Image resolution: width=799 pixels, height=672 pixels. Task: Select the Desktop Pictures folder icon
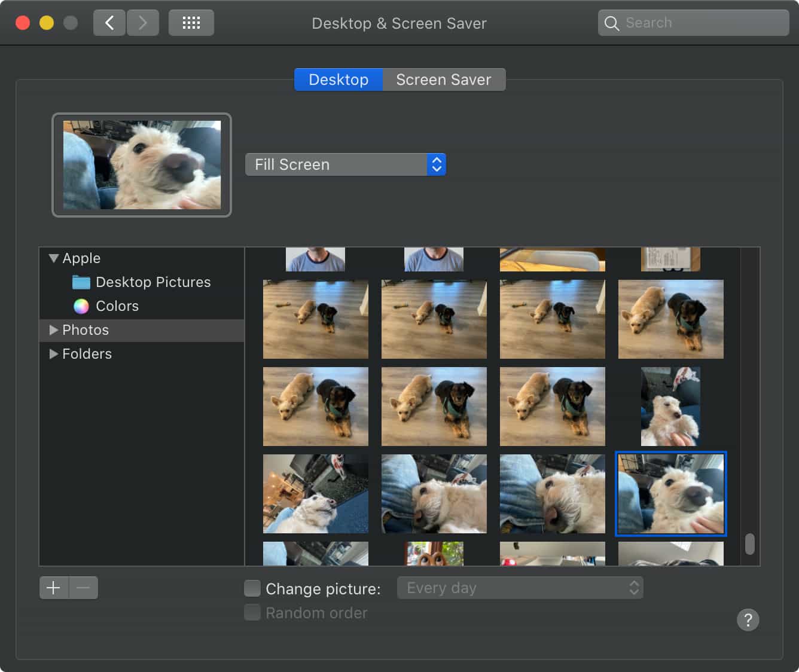point(81,282)
